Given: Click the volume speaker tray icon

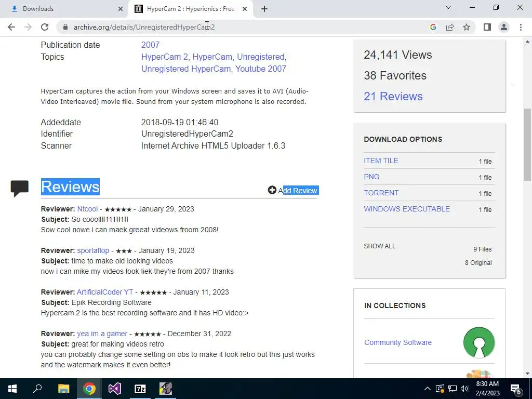Looking at the screenshot, I should coord(464,389).
